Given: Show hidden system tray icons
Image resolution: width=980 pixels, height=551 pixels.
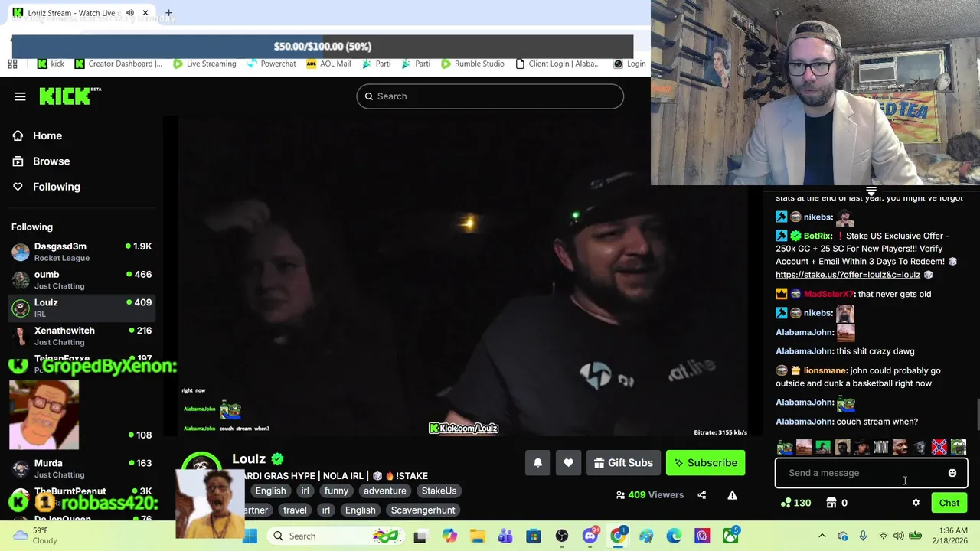Looking at the screenshot, I should point(822,536).
